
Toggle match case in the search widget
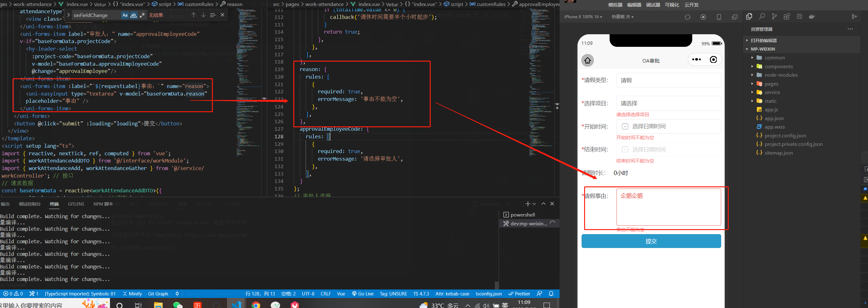(x=125, y=15)
